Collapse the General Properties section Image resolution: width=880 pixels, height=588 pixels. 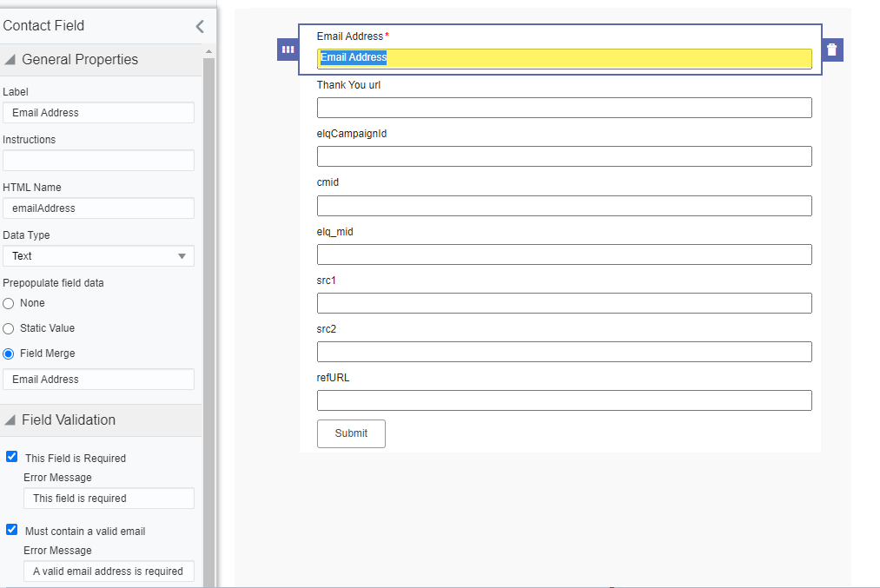[10, 60]
